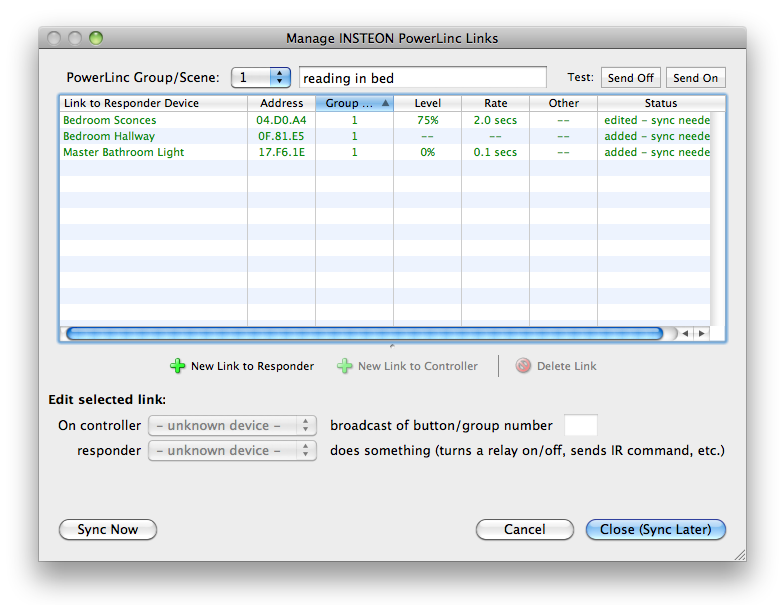
Task: Select the Master Bathroom Light row
Action: point(385,152)
